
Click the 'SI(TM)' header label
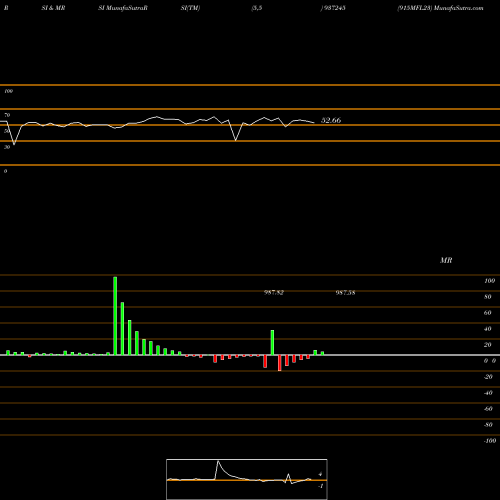tap(190, 8)
